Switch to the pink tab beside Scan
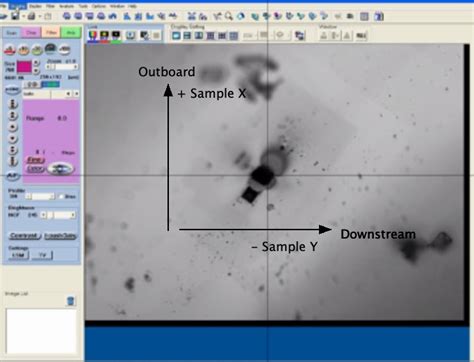Image resolution: width=474 pixels, height=362 pixels. pos(31,32)
